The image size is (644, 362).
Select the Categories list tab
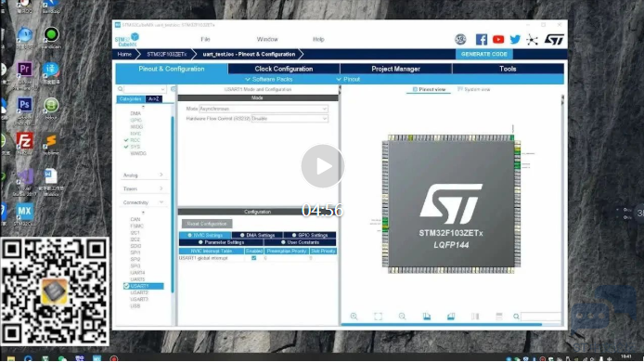(131, 99)
